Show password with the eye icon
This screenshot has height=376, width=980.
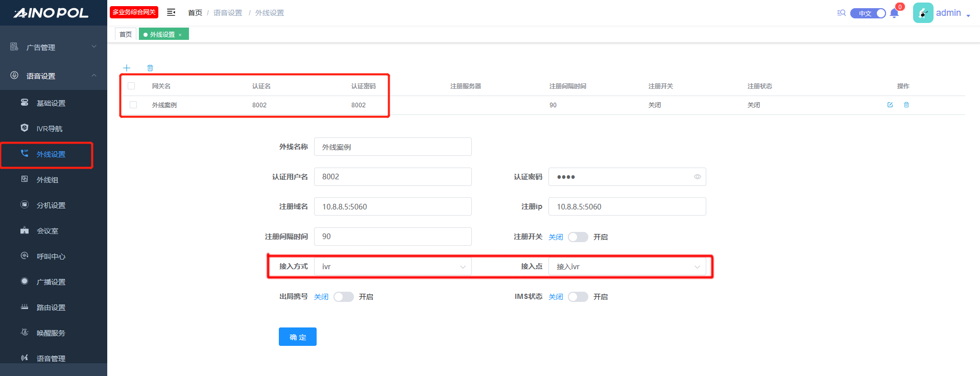point(697,177)
